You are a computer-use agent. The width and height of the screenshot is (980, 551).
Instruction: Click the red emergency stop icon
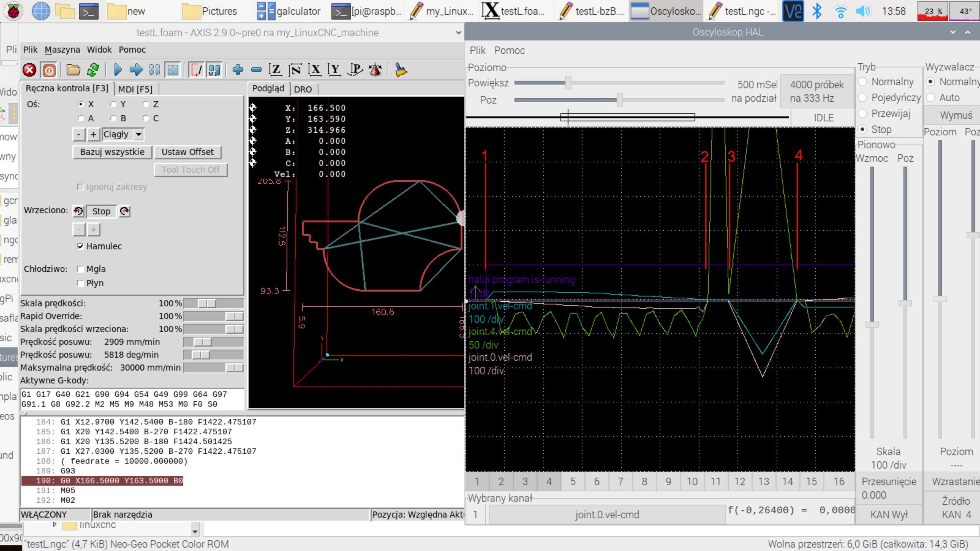coord(29,70)
